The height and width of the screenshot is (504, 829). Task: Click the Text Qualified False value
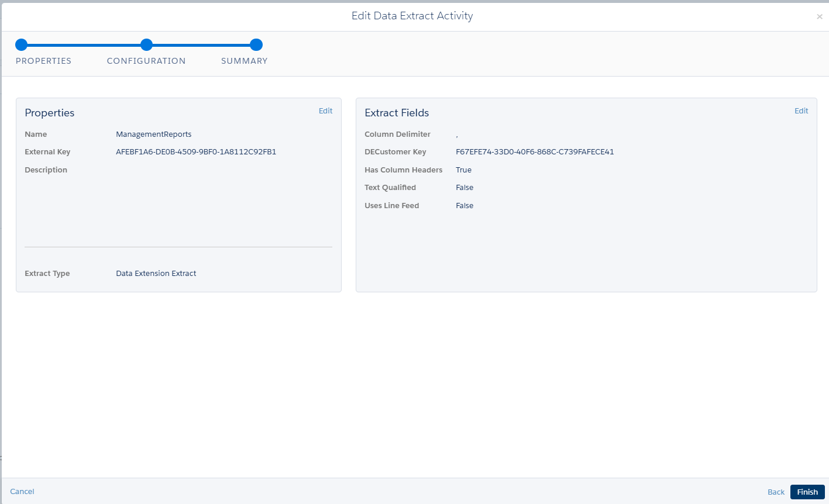pyautogui.click(x=465, y=188)
